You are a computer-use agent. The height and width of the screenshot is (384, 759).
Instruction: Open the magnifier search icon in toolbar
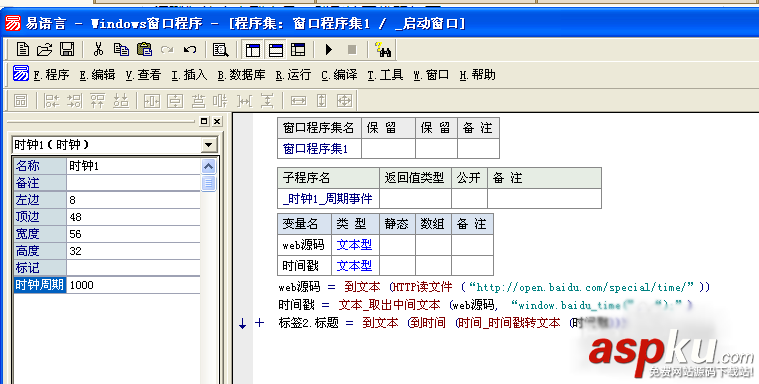[220, 49]
